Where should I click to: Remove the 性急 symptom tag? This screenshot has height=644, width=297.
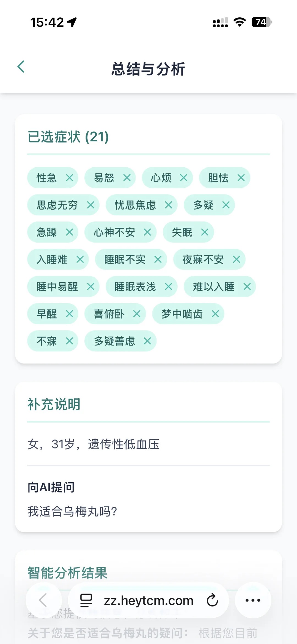tap(70, 178)
